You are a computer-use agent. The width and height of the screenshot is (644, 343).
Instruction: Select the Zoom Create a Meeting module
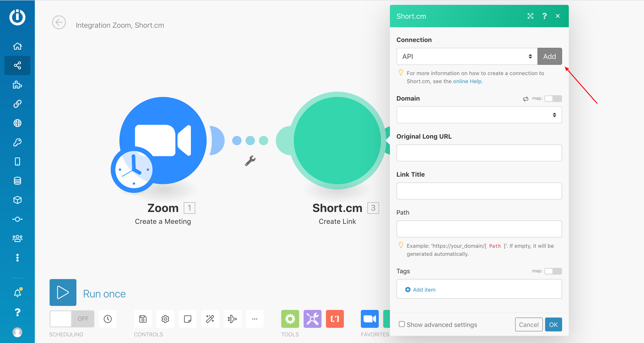click(x=163, y=140)
